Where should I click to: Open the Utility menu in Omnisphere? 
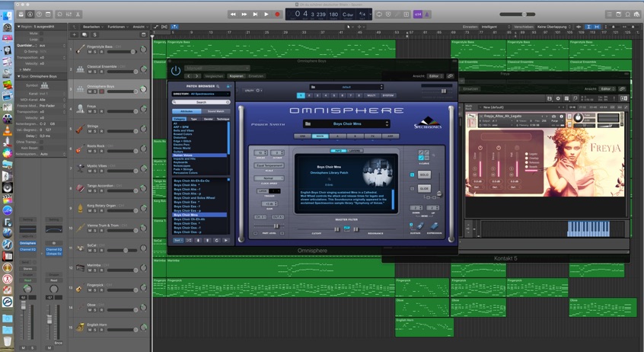point(252,91)
